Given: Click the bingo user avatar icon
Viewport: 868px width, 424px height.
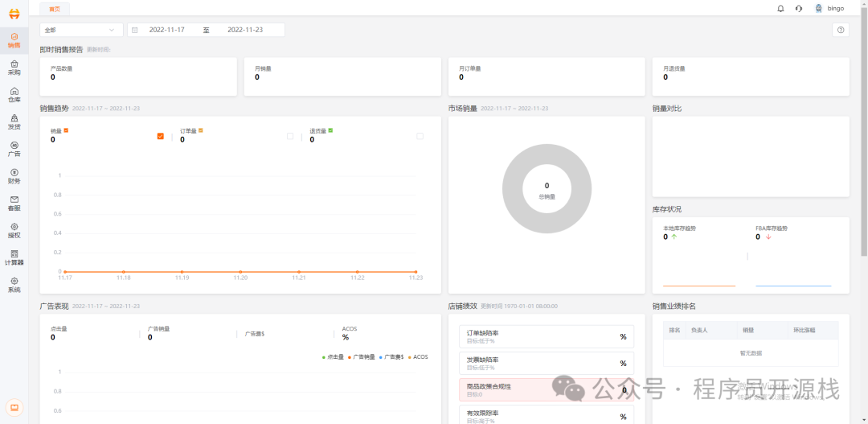Looking at the screenshot, I should [818, 8].
